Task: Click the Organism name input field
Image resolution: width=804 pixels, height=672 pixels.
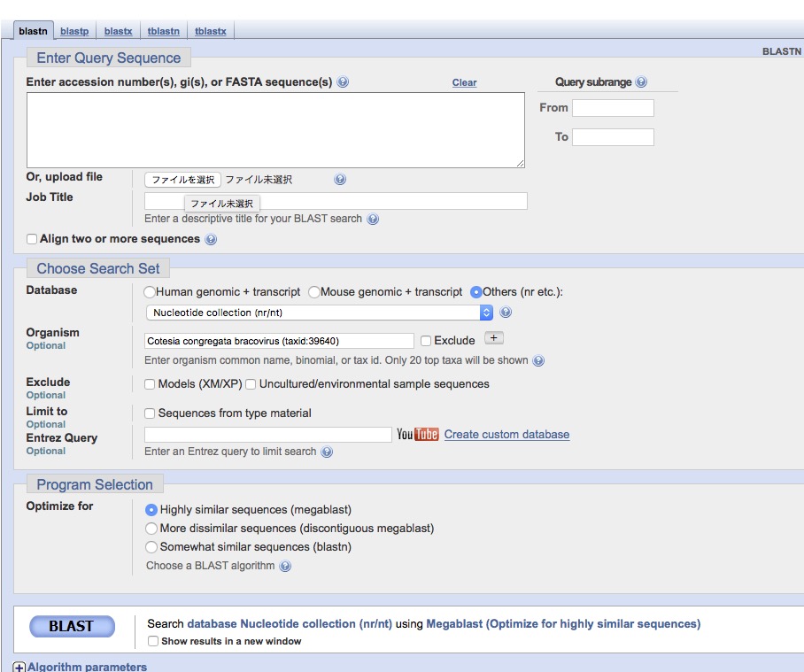Action: (x=279, y=341)
